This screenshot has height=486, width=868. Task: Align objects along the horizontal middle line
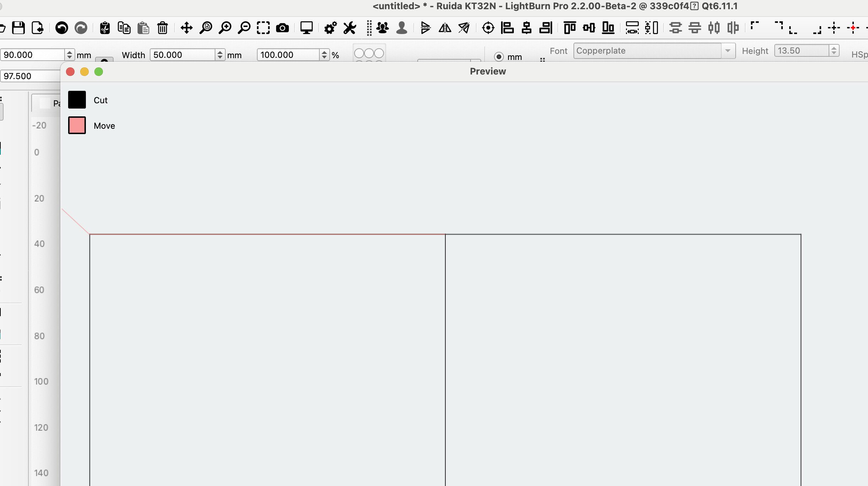coord(589,28)
